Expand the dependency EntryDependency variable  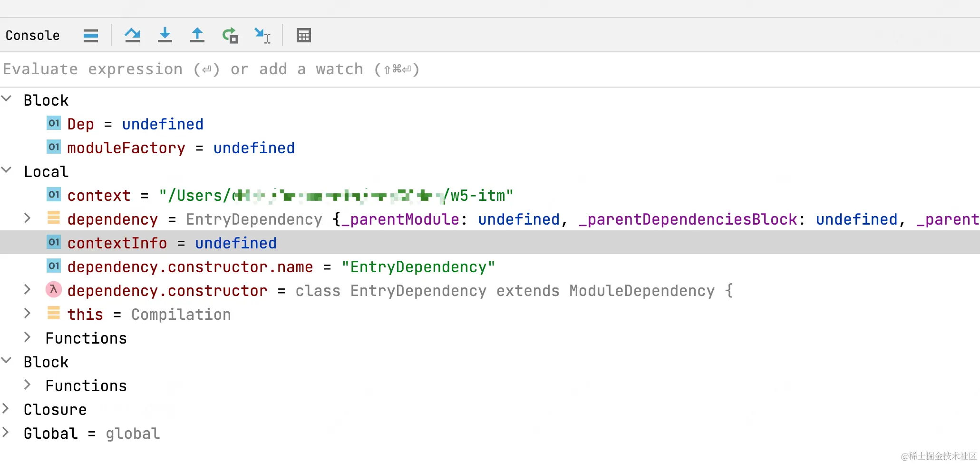[x=28, y=218]
